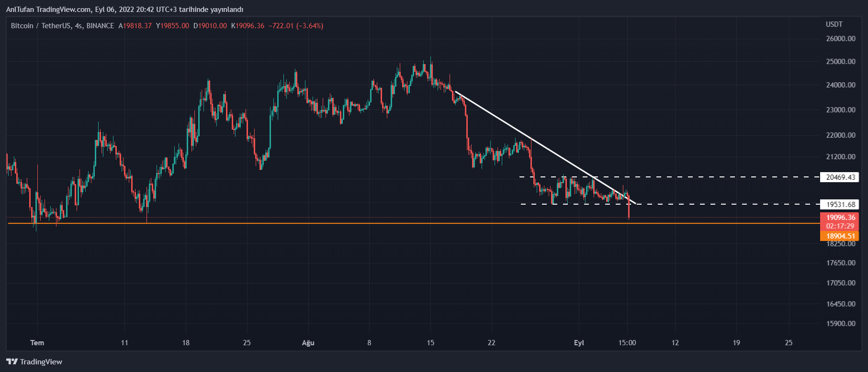Click the Eyl month label on time axis
Screen dimensions: 868x372
(x=579, y=343)
